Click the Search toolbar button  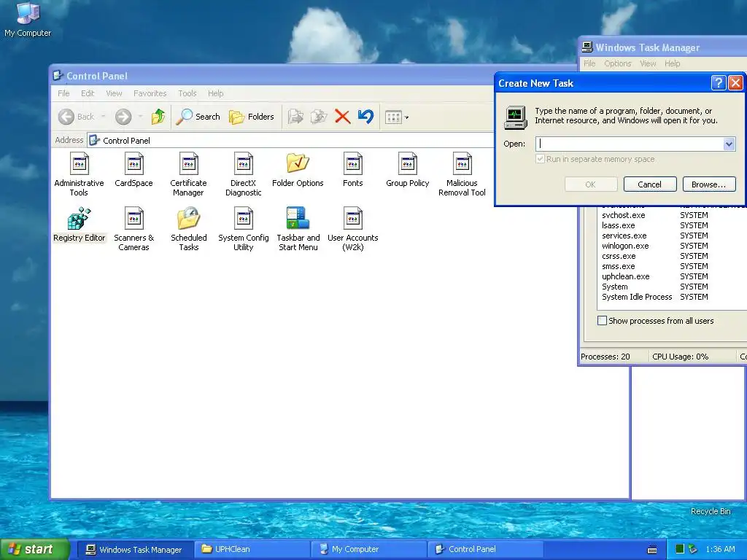pyautogui.click(x=198, y=117)
